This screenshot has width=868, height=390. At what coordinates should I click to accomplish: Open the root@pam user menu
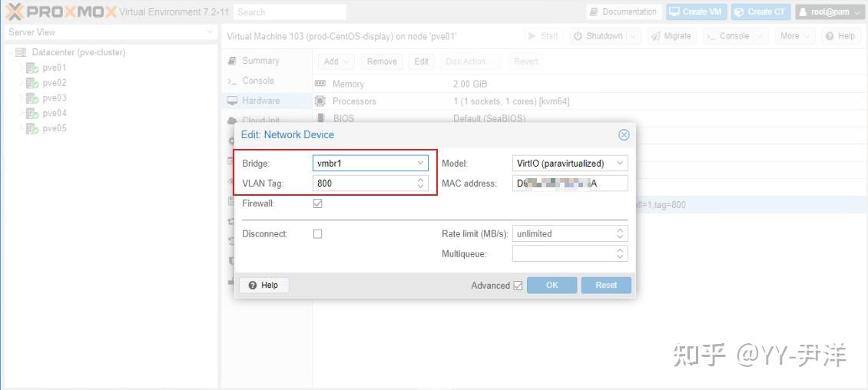point(828,12)
